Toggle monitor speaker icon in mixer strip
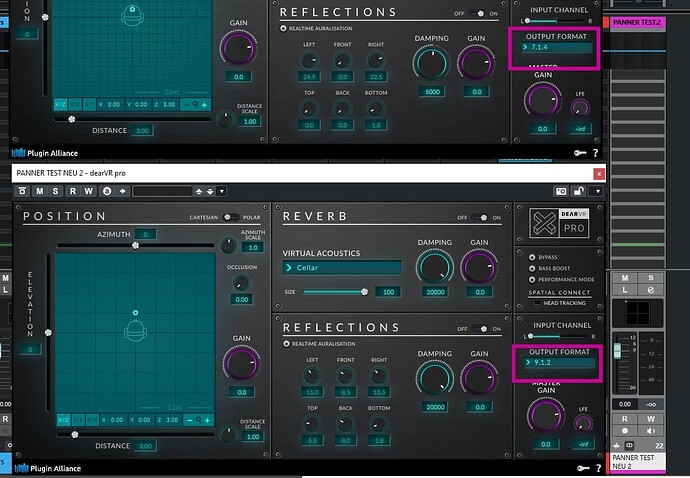This screenshot has height=478, width=690. point(651,430)
